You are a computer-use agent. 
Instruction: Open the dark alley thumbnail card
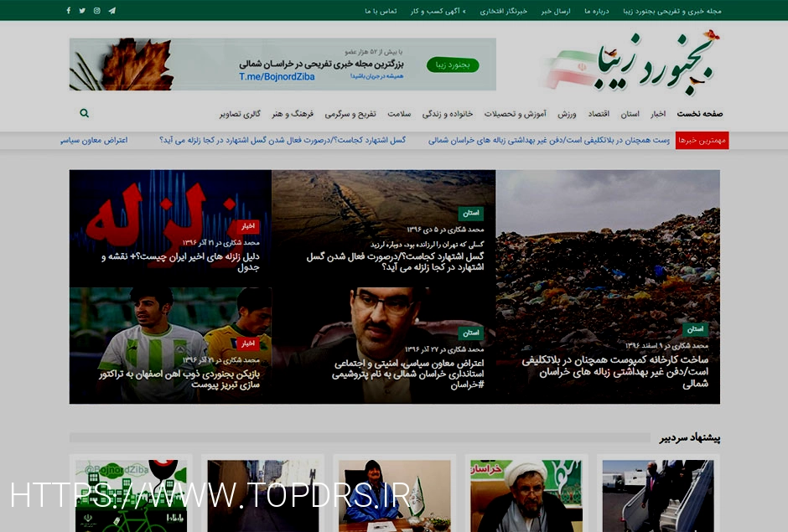(x=263, y=496)
